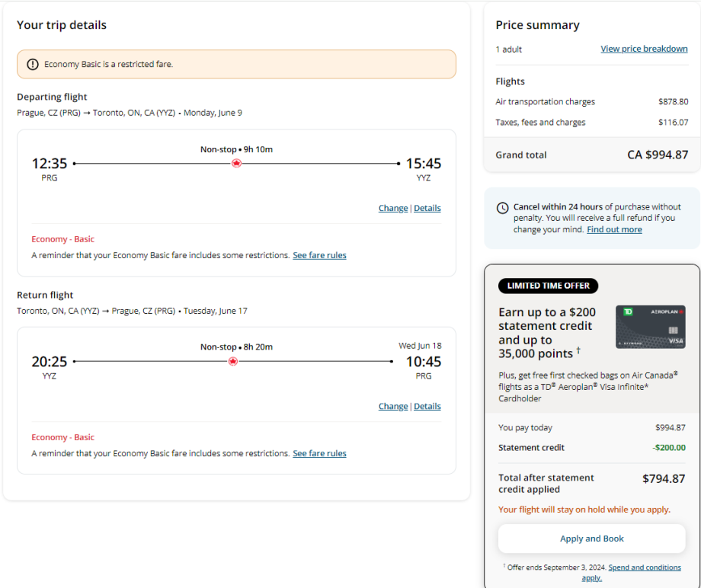Viewport: 701px width, 588px height.
Task: Click the Air Canada logo on return flight
Action: tap(233, 361)
